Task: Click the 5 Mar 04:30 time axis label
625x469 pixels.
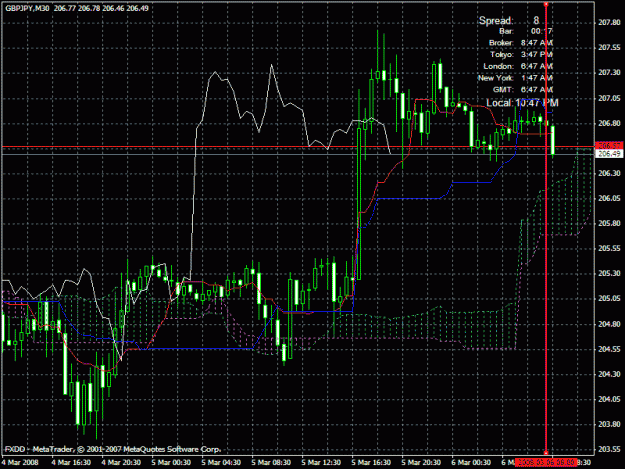Action: pyautogui.click(x=221, y=463)
